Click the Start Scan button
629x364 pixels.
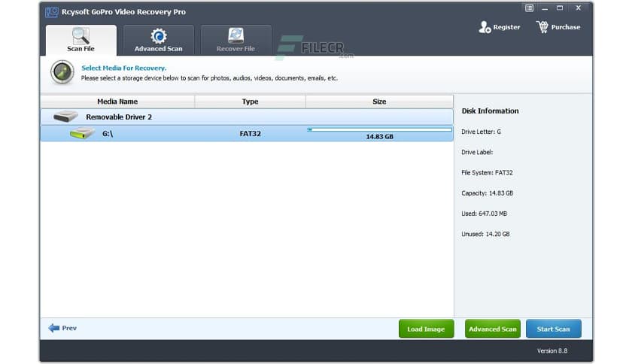point(554,329)
